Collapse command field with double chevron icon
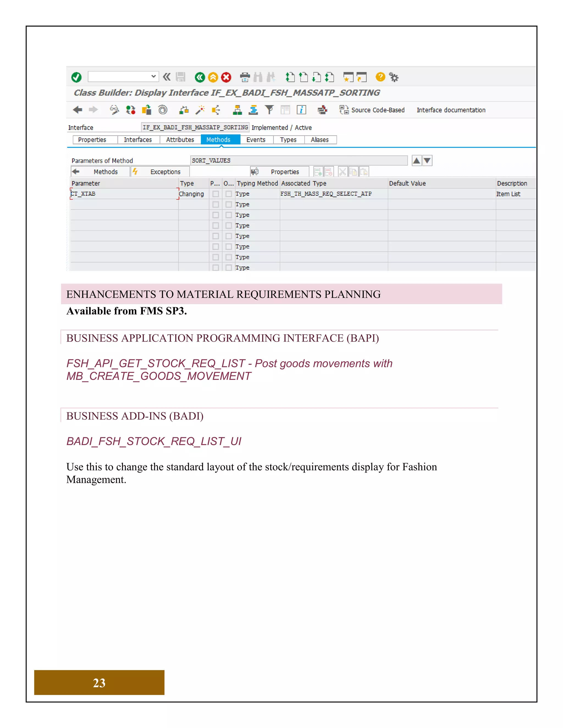The width and height of the screenshot is (563, 728). coord(167,77)
